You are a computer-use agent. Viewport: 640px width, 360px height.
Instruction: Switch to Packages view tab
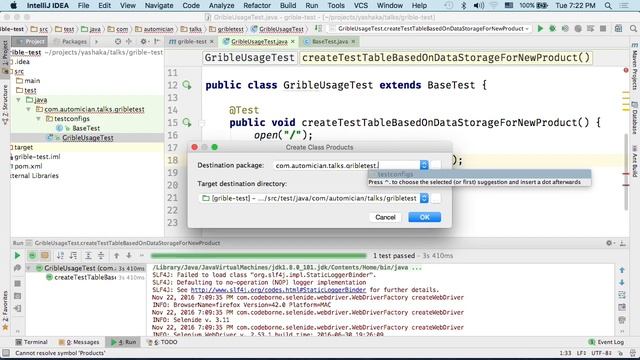coord(70,41)
